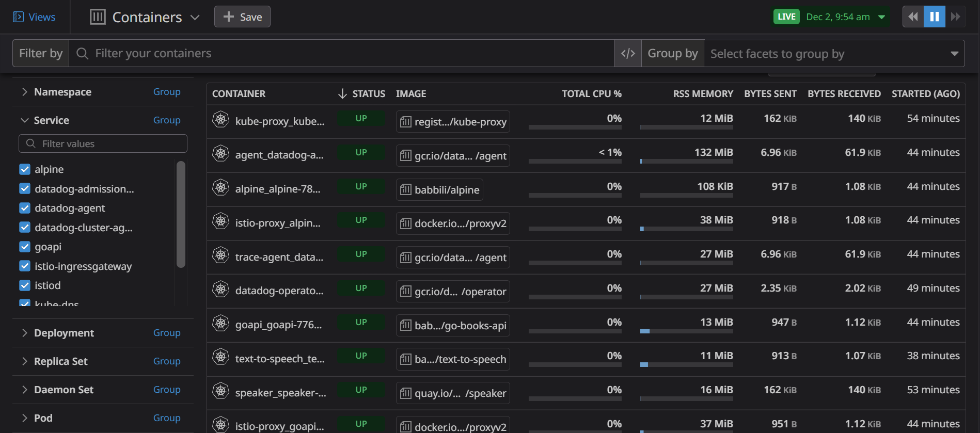Click the Filter your containers search field
The image size is (980, 433).
(341, 53)
